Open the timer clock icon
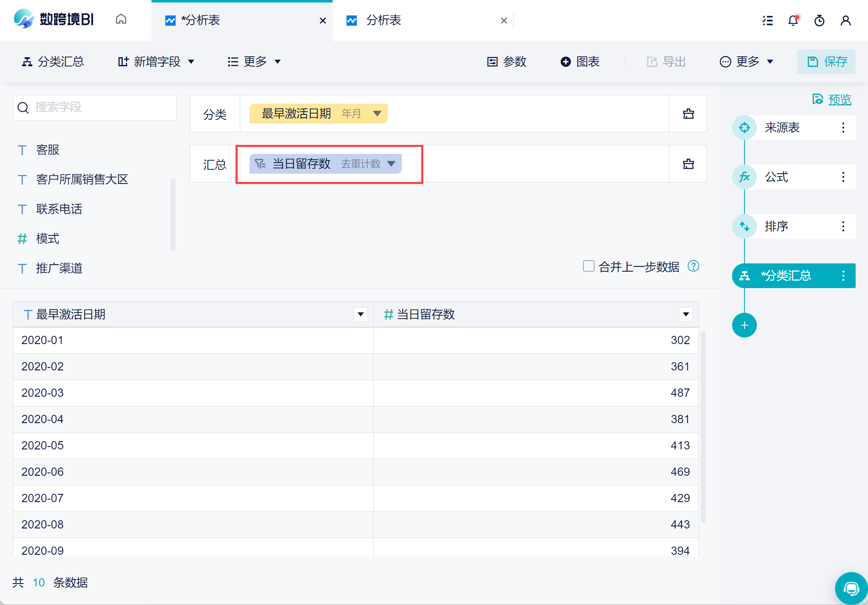 point(819,20)
